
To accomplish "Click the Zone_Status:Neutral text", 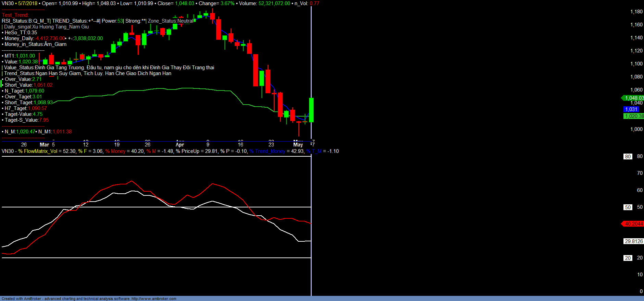I will click(x=171, y=21).
